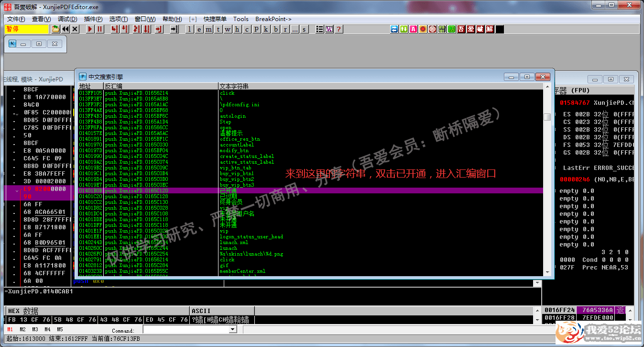Switch to the M3 memory tab

(x=35, y=330)
